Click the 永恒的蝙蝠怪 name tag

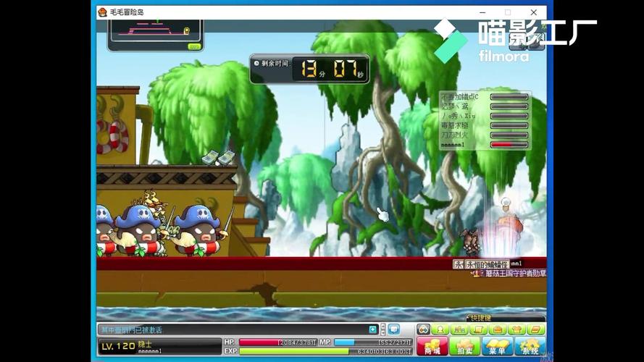point(487,265)
